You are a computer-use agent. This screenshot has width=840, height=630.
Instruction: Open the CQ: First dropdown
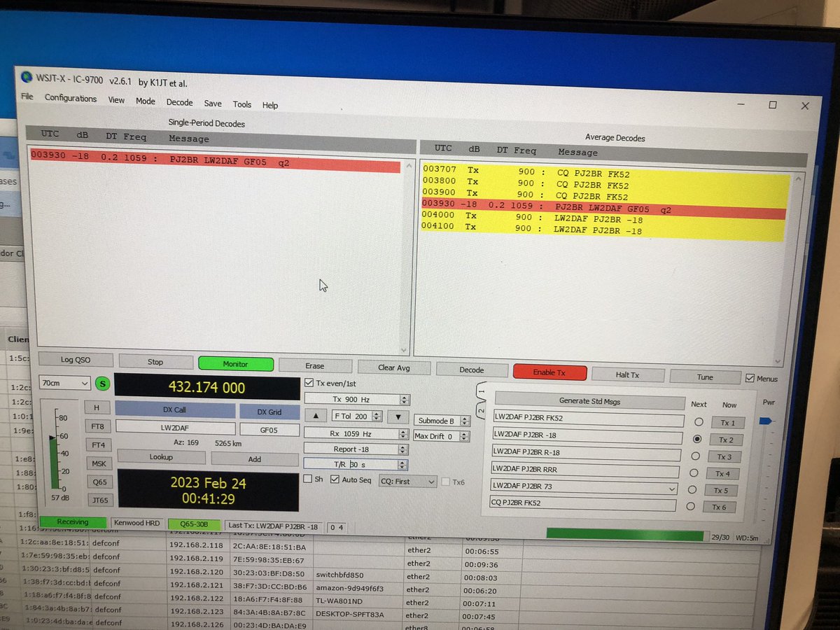pyautogui.click(x=407, y=482)
